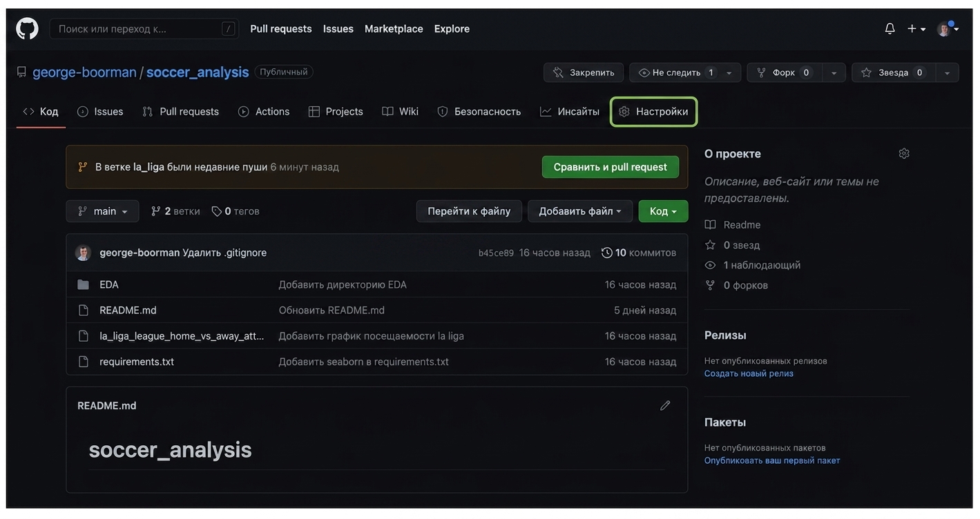Click the EDA folder icon
The height and width of the screenshot is (519, 980).
pos(84,284)
